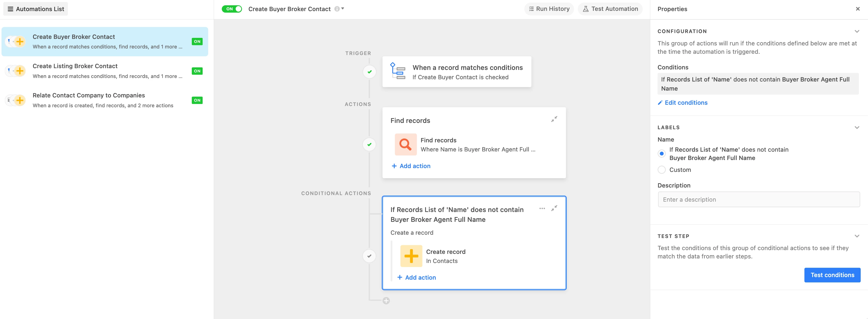Image resolution: width=868 pixels, height=319 pixels.
Task: Click the Test conditions button
Action: coord(832,275)
